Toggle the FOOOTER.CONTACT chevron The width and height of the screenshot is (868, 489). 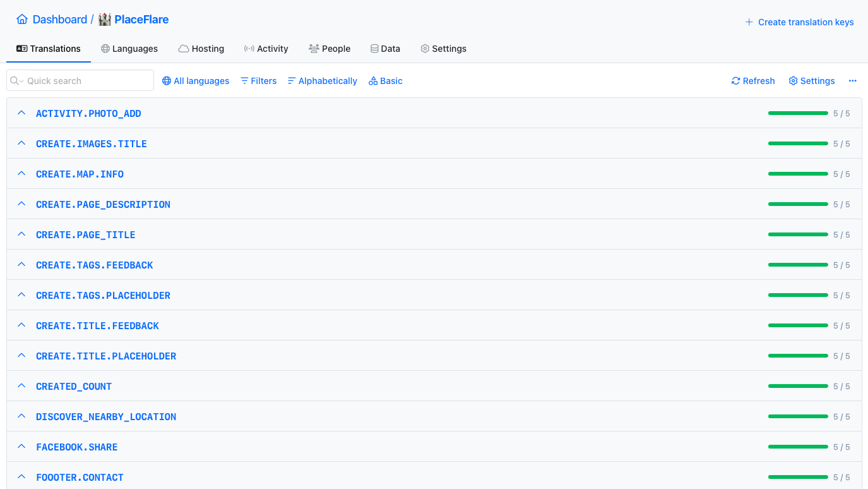(x=21, y=477)
